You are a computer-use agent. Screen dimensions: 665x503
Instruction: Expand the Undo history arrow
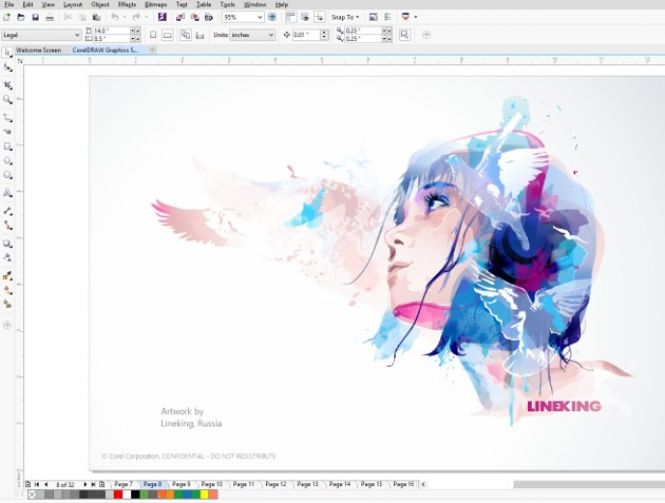(x=124, y=17)
